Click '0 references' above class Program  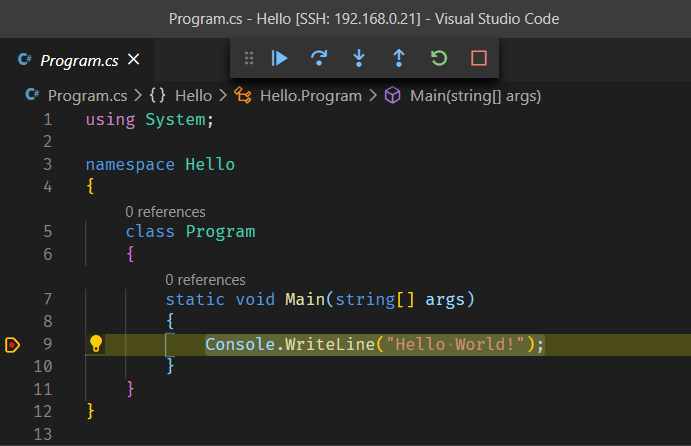pos(165,212)
